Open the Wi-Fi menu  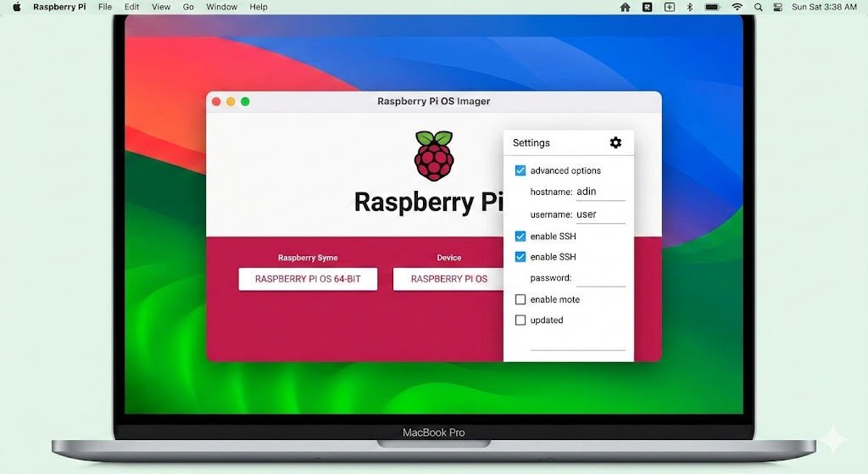click(x=737, y=7)
